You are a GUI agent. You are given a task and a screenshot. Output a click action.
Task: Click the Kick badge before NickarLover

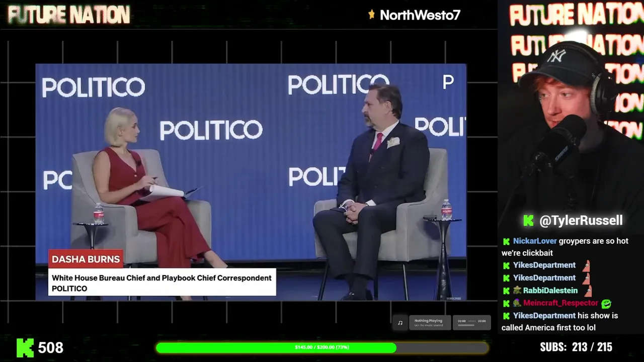[x=507, y=241]
